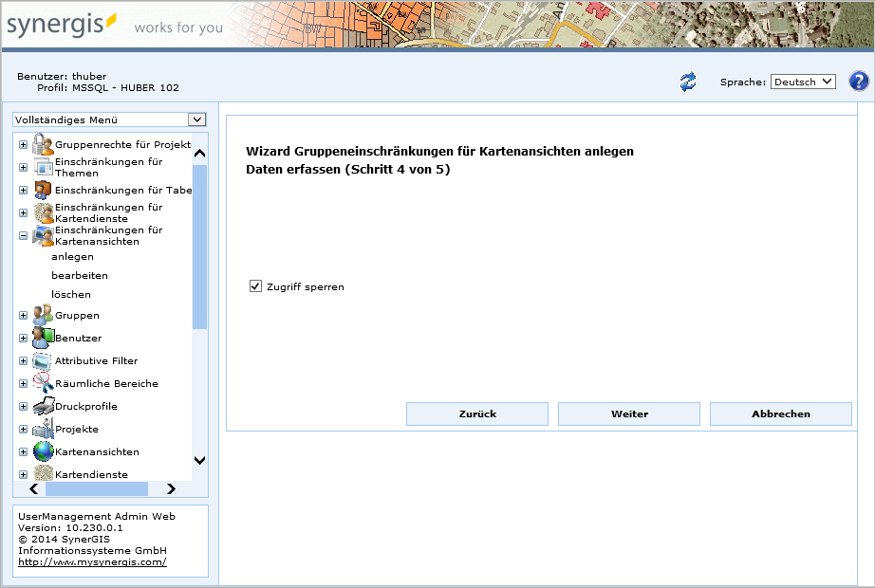
Task: Click the Attributive Filter icon
Action: [x=43, y=360]
